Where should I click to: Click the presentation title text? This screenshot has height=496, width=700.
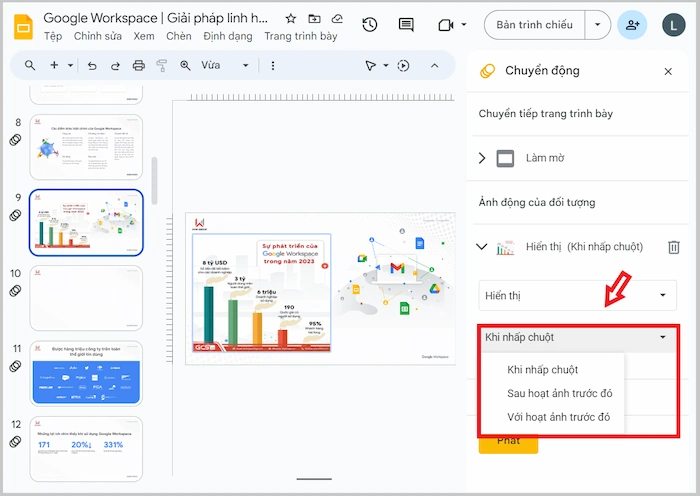click(155, 18)
